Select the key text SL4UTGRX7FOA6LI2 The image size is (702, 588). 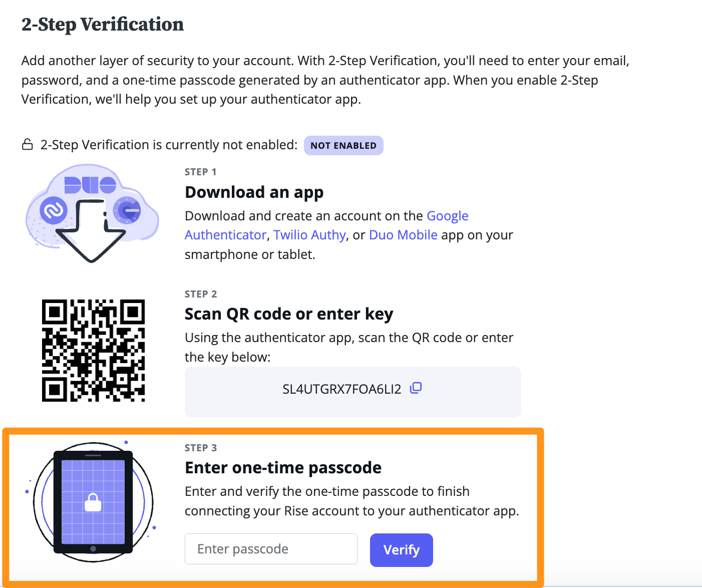tap(342, 389)
